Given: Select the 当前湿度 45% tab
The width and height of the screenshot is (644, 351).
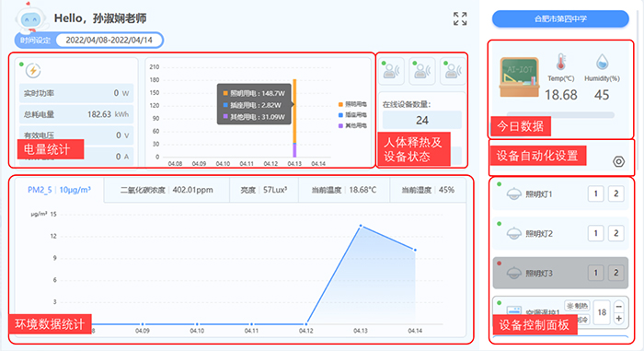Looking at the screenshot, I should point(428,190).
